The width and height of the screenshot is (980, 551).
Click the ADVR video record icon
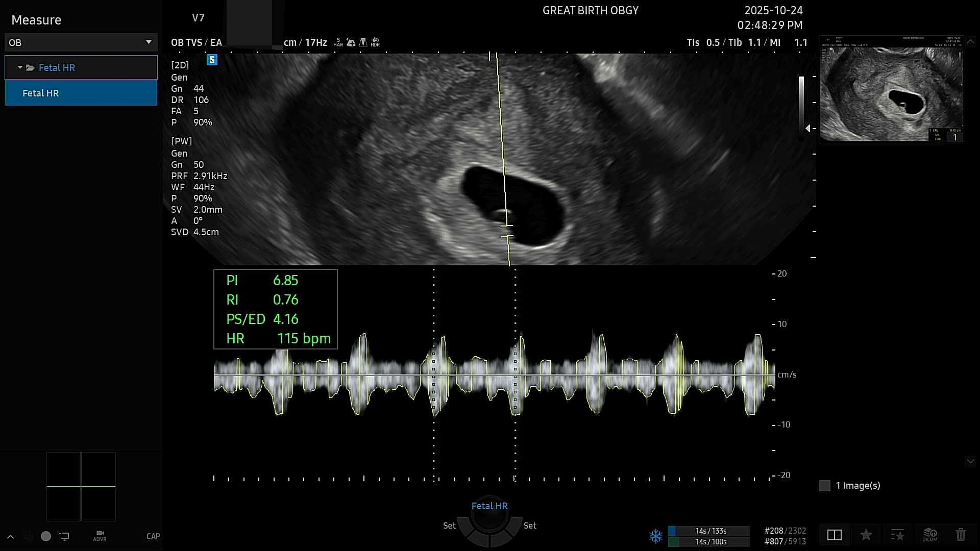pos(100,536)
